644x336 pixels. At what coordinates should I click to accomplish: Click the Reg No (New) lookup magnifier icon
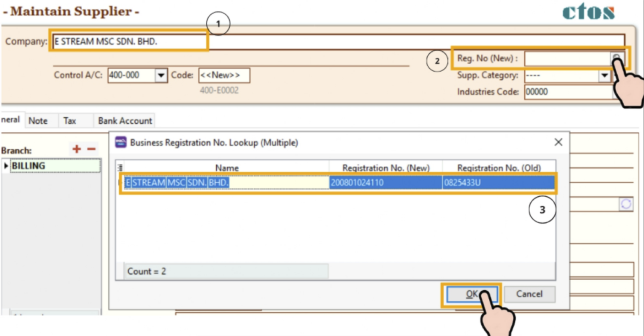click(616, 58)
